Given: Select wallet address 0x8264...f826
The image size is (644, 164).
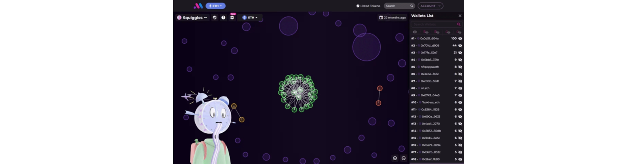Looking at the screenshot, I should coord(430,109).
